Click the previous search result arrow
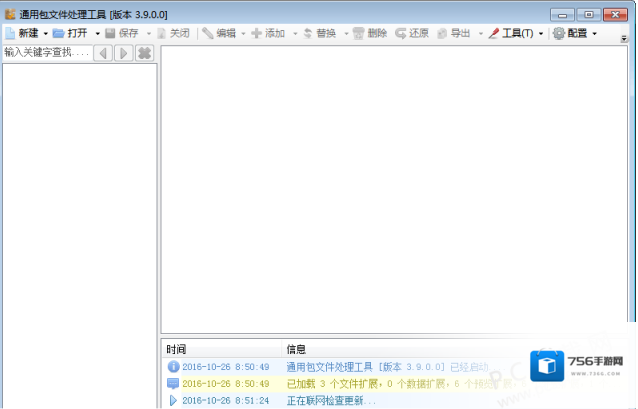The image size is (638, 409). point(102,53)
